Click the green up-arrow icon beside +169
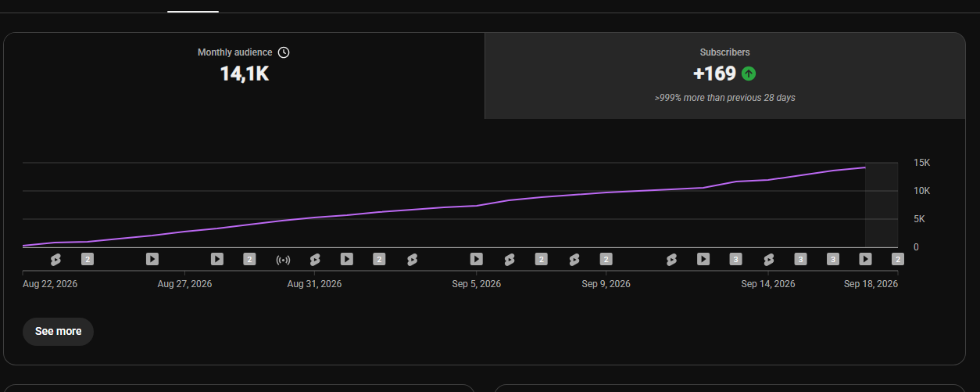This screenshot has height=392, width=980. click(749, 74)
